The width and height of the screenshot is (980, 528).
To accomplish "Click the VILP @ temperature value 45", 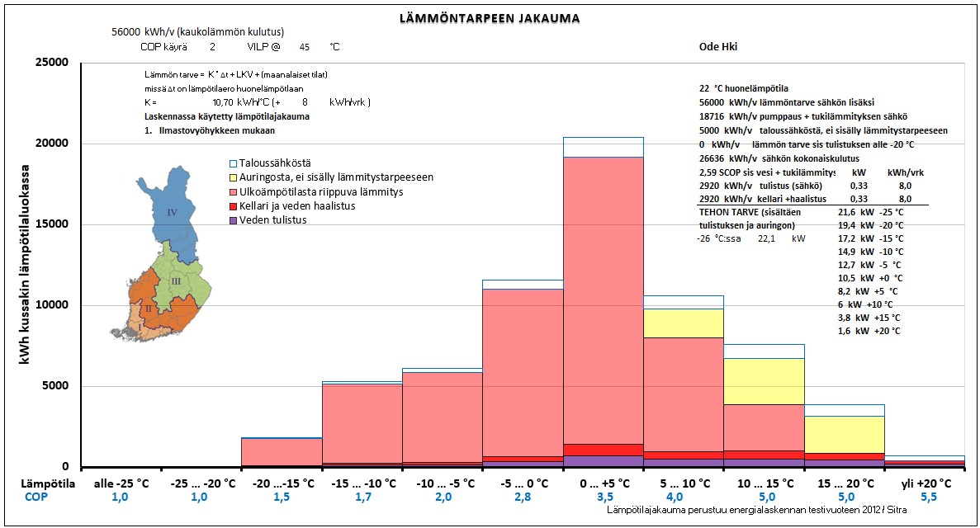I will [x=305, y=47].
